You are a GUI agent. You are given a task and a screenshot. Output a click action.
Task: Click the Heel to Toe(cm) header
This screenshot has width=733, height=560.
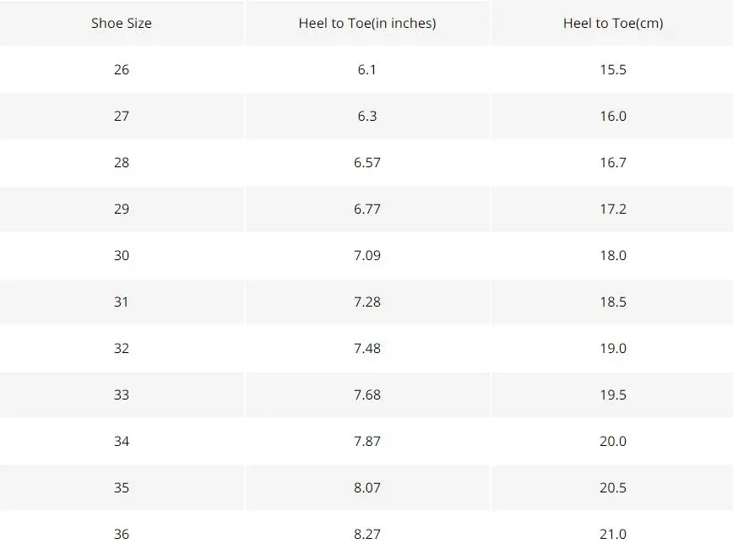[613, 23]
